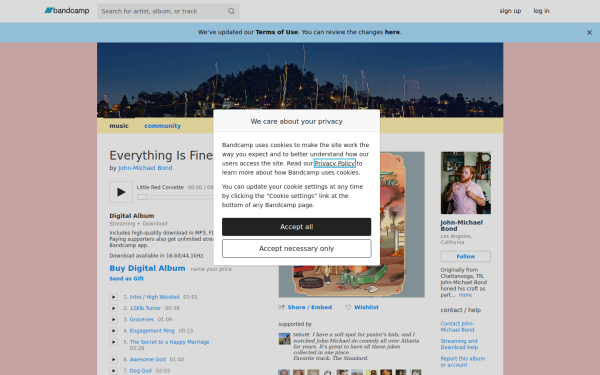Play the Little Red Corvette track
This screenshot has width=600, height=375.
pyautogui.click(x=121, y=192)
